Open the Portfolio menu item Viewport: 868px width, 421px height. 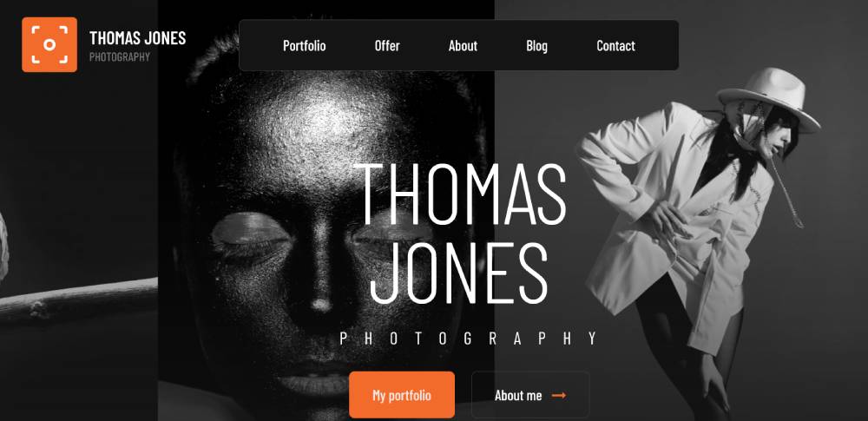click(305, 46)
